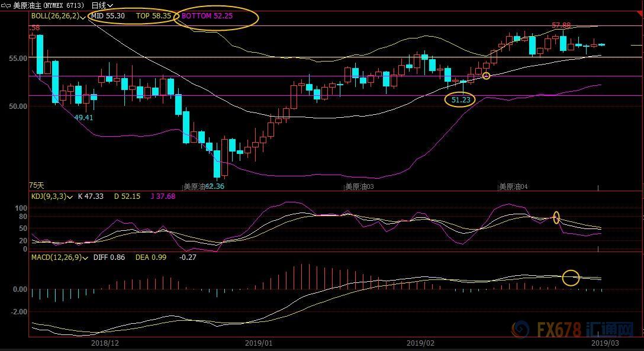644x351 pixels.
Task: Select the 美原油04 contract marker
Action: [513, 187]
